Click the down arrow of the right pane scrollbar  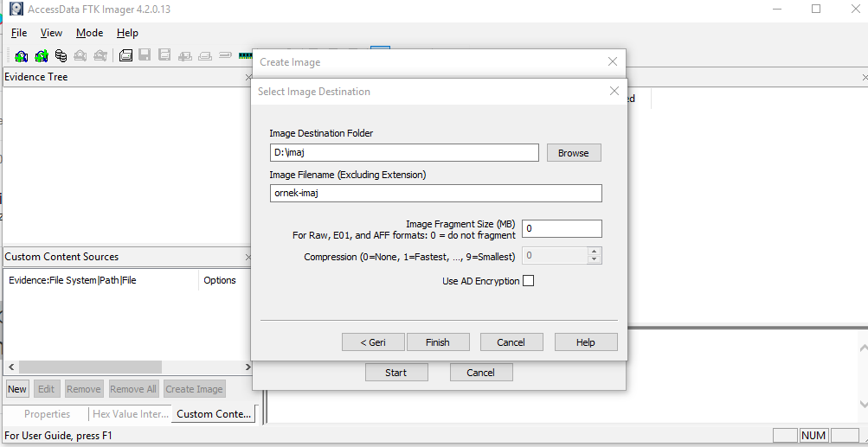coord(863,405)
